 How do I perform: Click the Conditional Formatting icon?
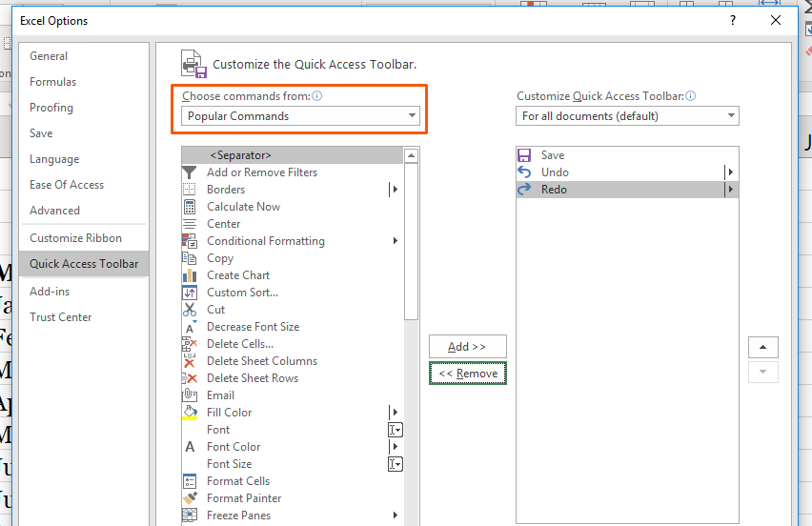click(x=190, y=241)
